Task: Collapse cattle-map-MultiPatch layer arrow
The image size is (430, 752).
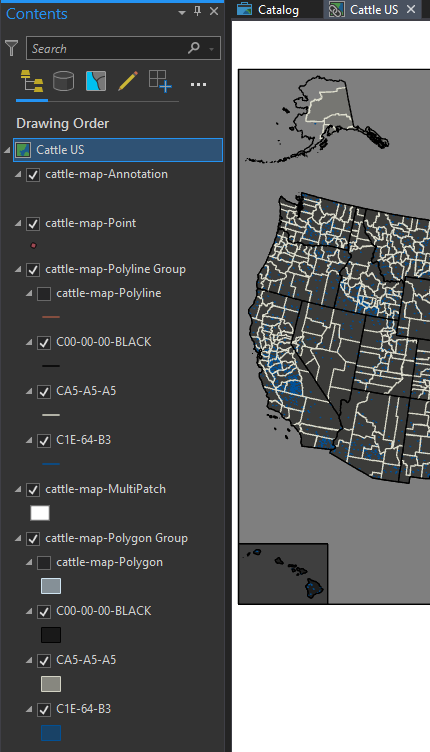Action: 18,489
